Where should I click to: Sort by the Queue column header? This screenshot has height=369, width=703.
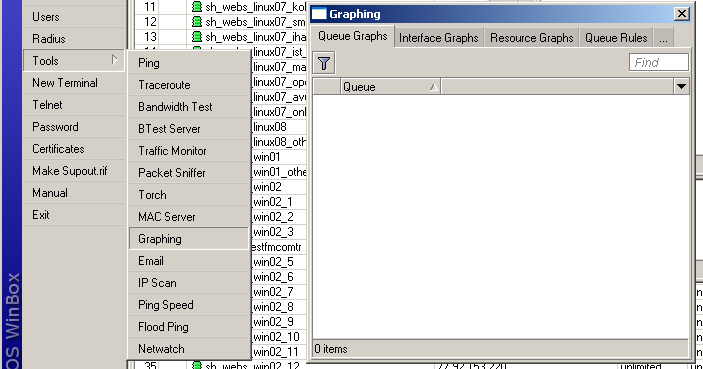[x=390, y=87]
